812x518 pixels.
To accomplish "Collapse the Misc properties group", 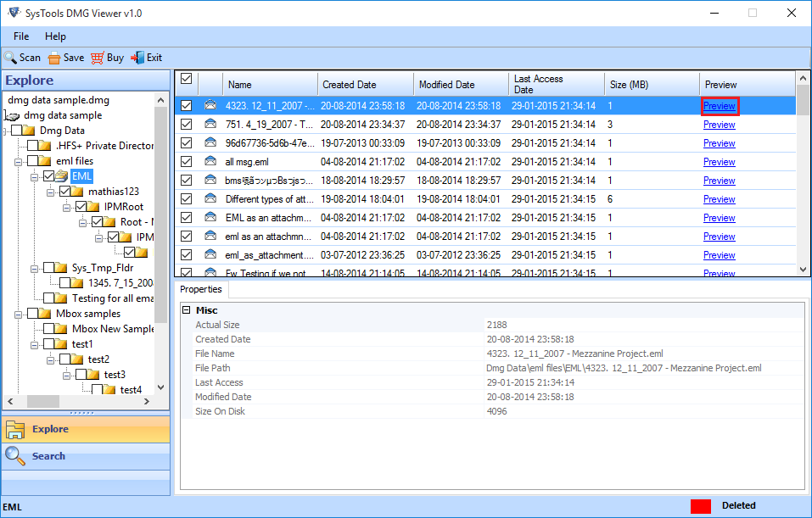I will (x=187, y=310).
